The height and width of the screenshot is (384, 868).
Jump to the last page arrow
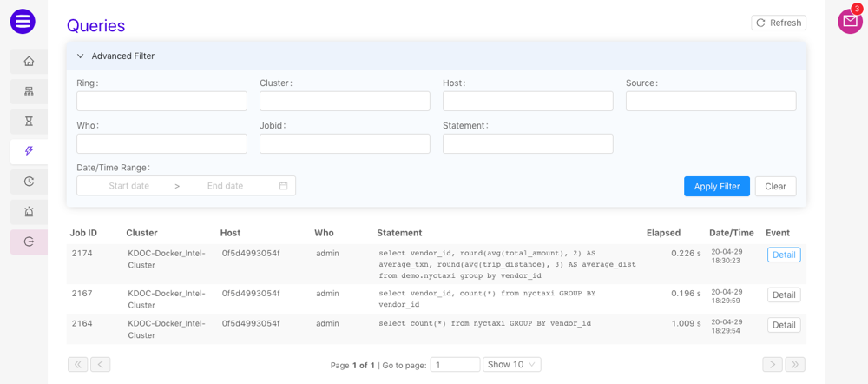[x=795, y=365]
